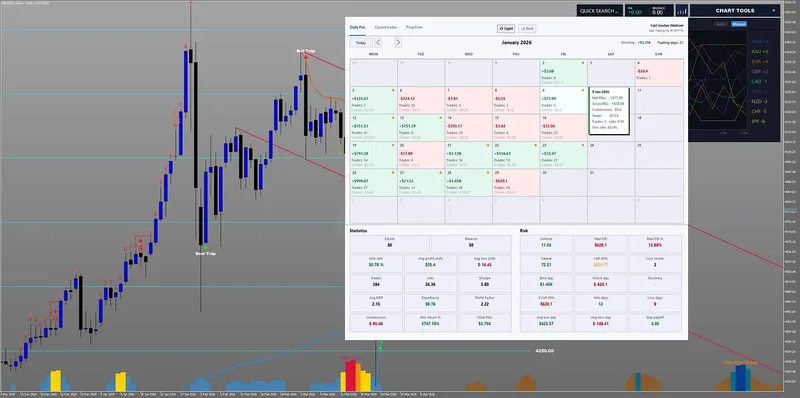Click the Bull Trap chart label
800x398 pixels.
[x=305, y=51]
